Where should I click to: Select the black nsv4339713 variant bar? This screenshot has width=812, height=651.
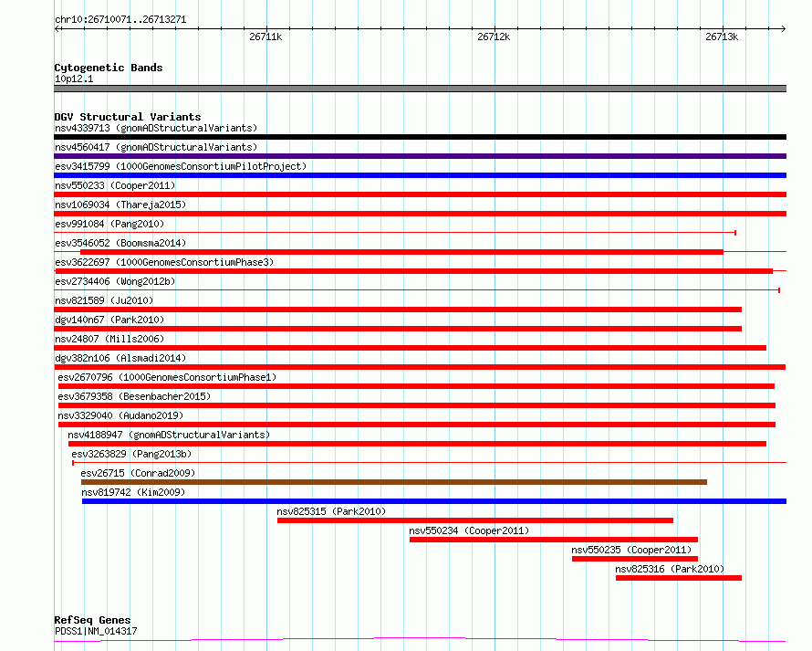tap(420, 137)
